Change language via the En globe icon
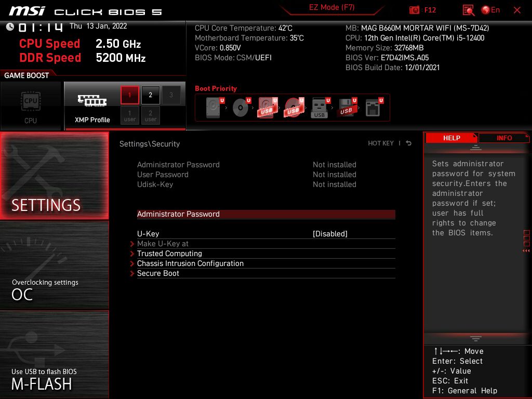Screen dimensions: 532x399 [490, 10]
